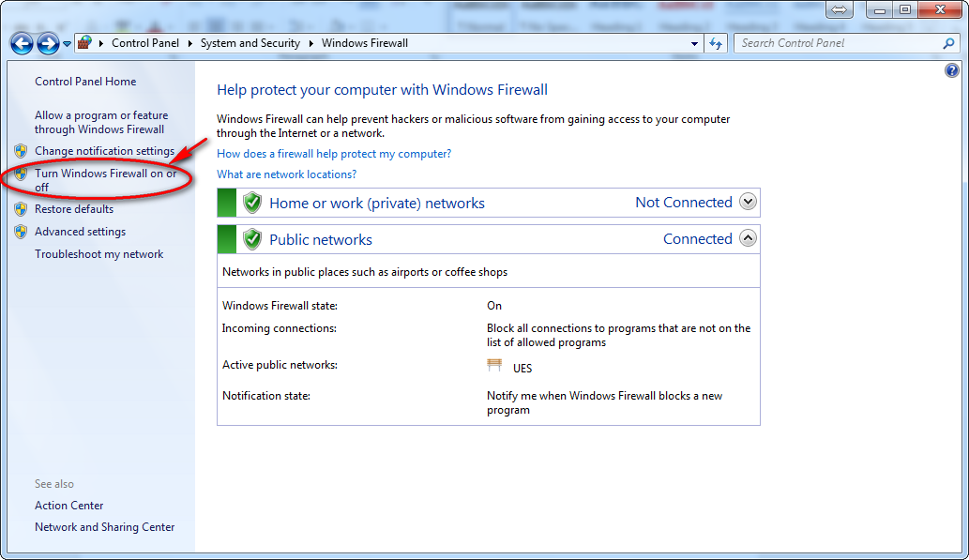Open Troubleshoot my network
969x560 pixels.
click(x=98, y=254)
